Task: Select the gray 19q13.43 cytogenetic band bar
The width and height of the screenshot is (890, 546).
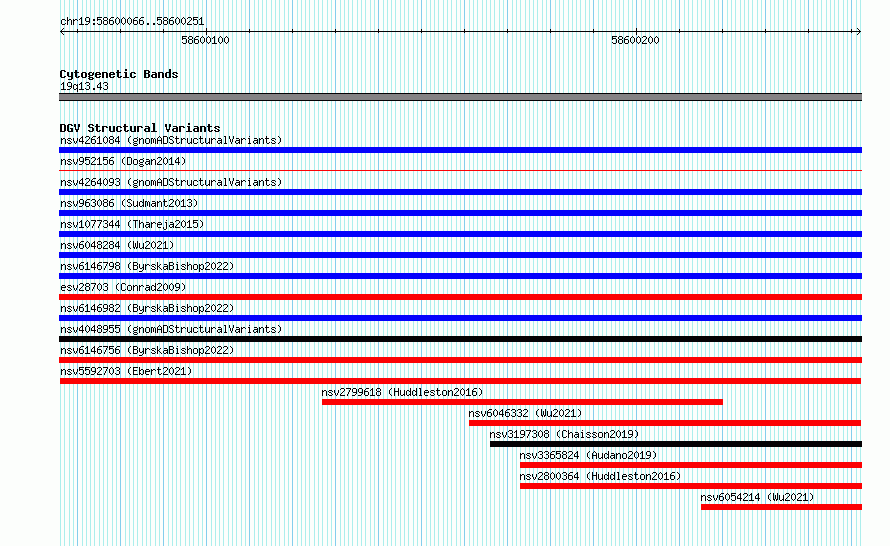Action: pos(460,97)
